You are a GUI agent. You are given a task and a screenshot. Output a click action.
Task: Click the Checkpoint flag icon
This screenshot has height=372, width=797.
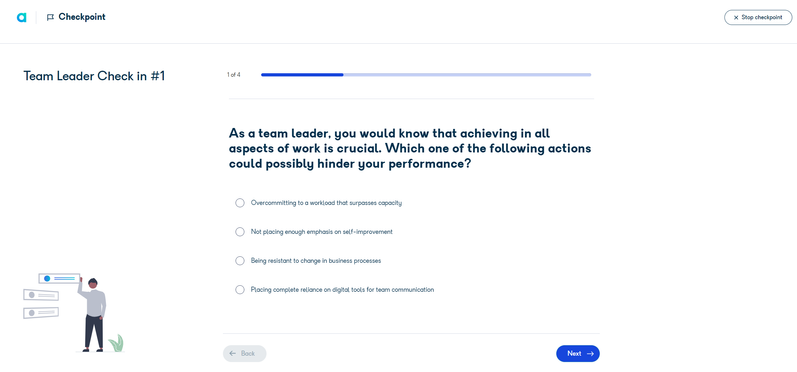click(50, 17)
